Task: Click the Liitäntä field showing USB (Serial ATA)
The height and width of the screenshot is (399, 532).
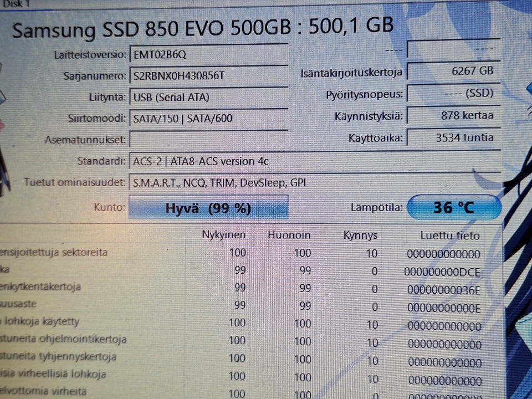Action: pos(209,97)
